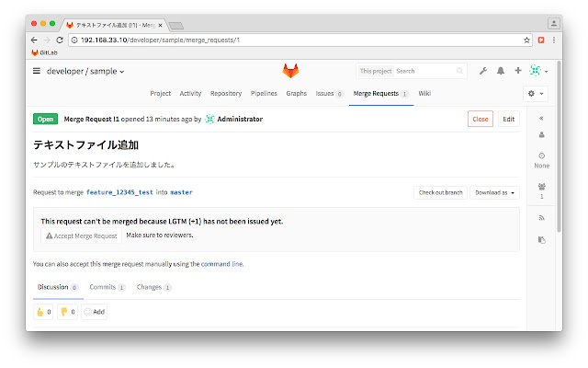This screenshot has height=368, width=588.
Task: Click the milestone clock icon
Action: tap(541, 155)
